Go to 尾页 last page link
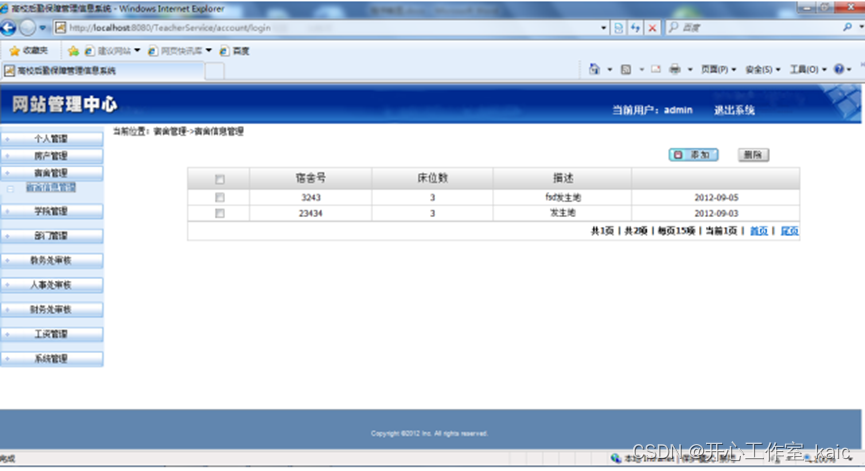The image size is (865, 471). [x=789, y=231]
